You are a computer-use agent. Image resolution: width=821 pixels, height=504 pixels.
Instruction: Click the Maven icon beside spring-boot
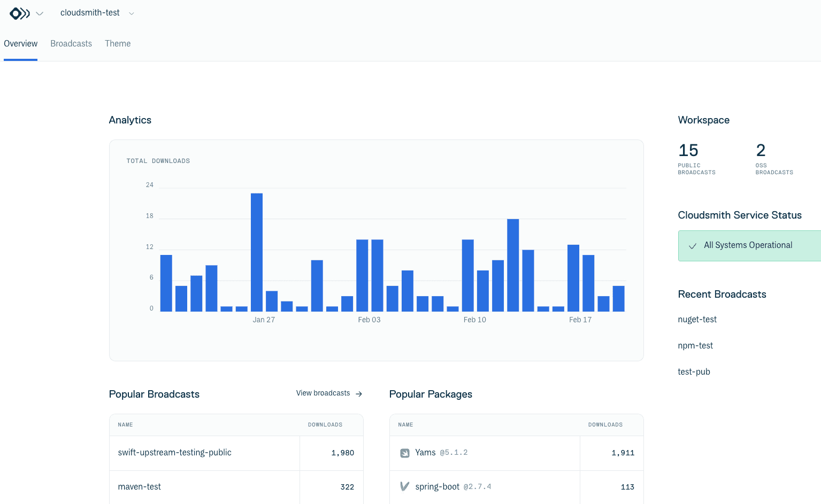405,487
